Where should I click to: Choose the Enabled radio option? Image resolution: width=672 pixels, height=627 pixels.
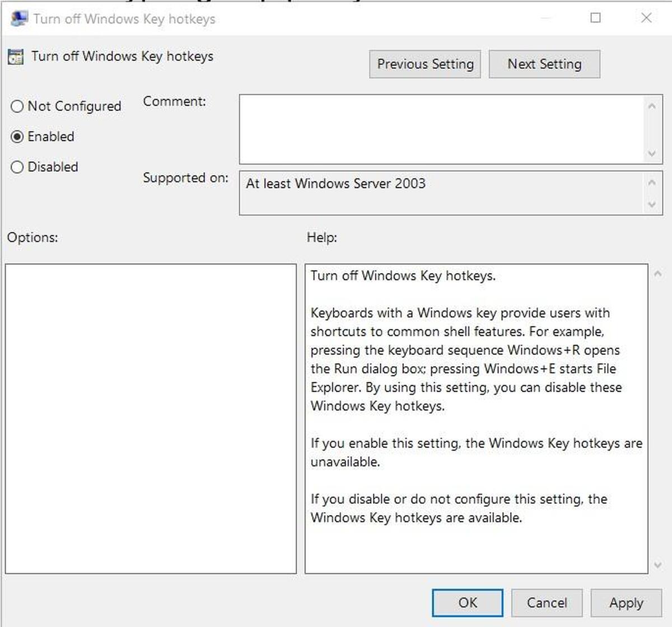17,137
